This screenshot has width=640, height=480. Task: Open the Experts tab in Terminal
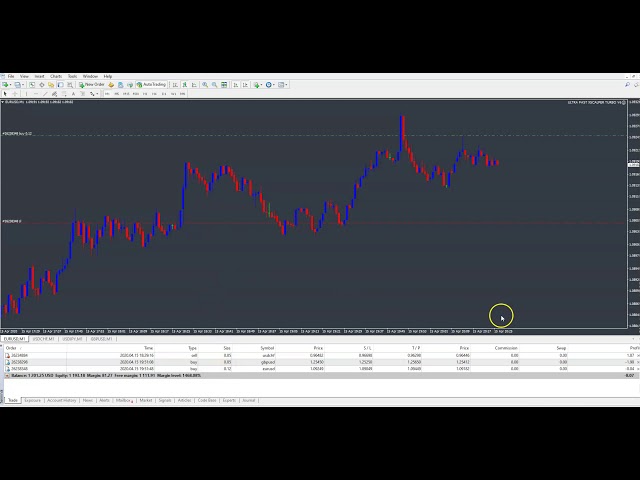[229, 400]
